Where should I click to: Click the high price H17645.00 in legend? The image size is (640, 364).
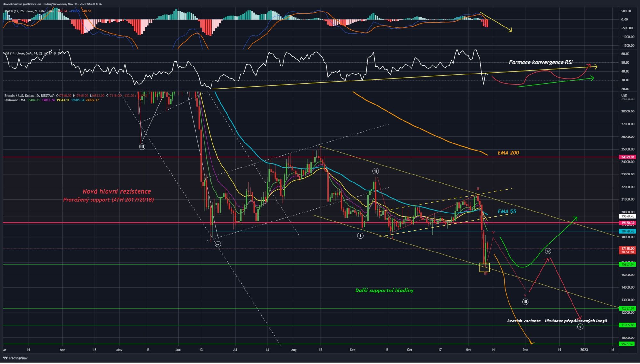tap(80, 96)
